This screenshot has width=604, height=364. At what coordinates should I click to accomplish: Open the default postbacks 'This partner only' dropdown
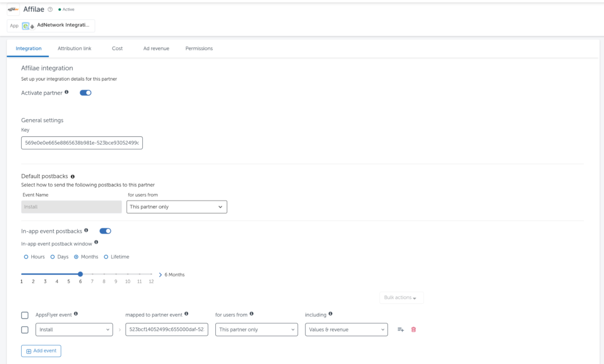pyautogui.click(x=176, y=207)
